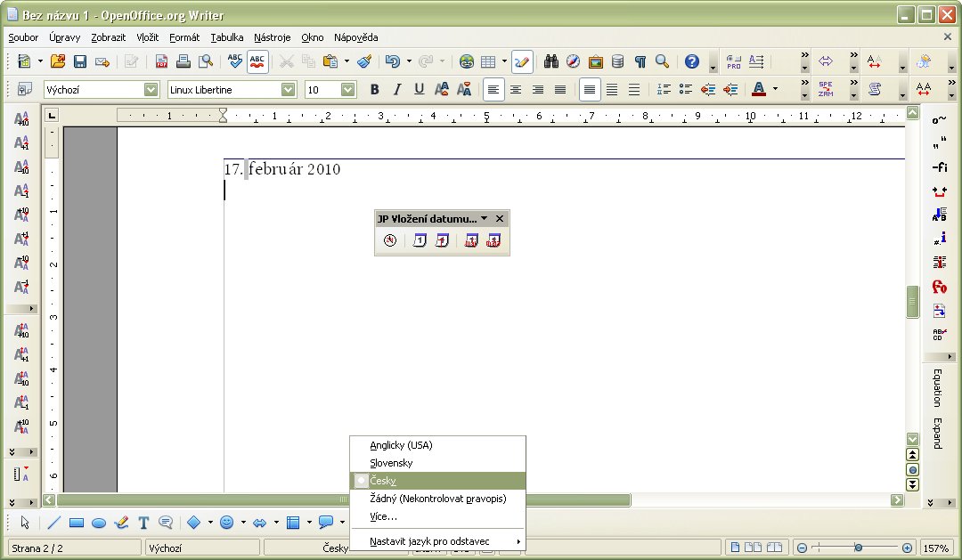Toggle AutoSpellcheck with the red wavy ABC icon

(257, 61)
